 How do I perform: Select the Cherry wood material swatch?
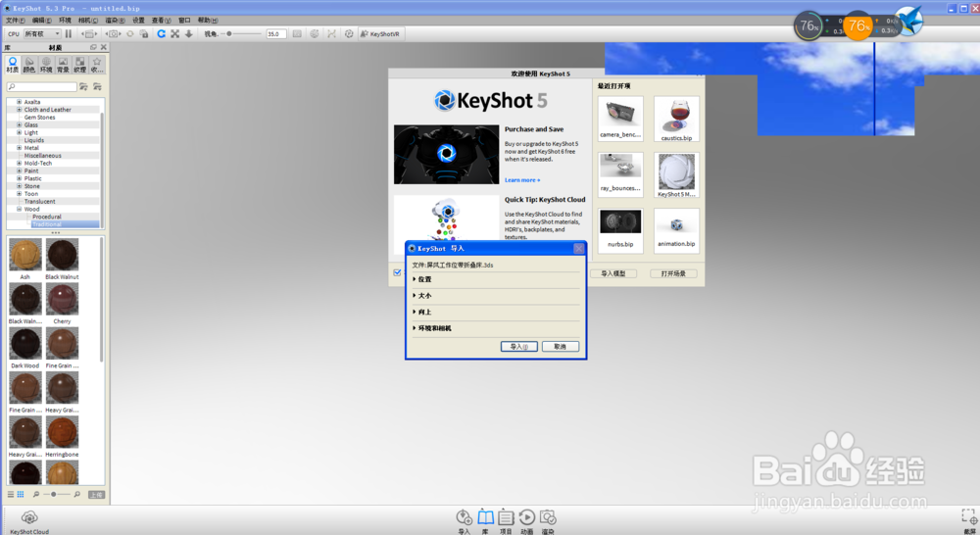[62, 299]
